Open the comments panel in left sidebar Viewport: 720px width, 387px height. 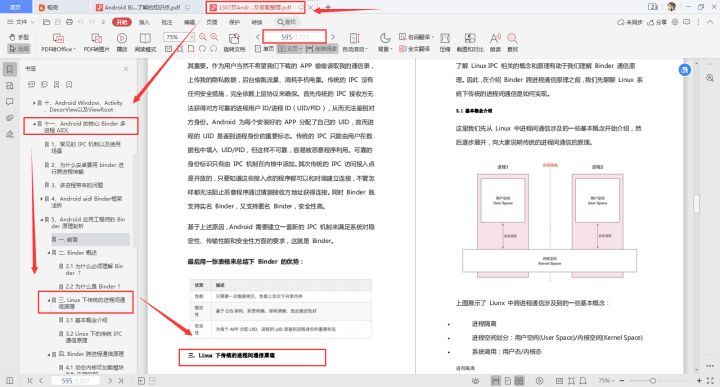click(10, 102)
